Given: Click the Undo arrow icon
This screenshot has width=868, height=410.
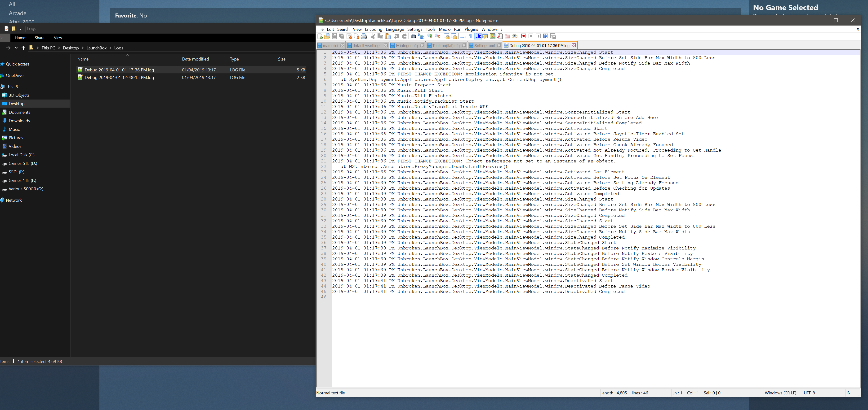Looking at the screenshot, I should coord(397,36).
